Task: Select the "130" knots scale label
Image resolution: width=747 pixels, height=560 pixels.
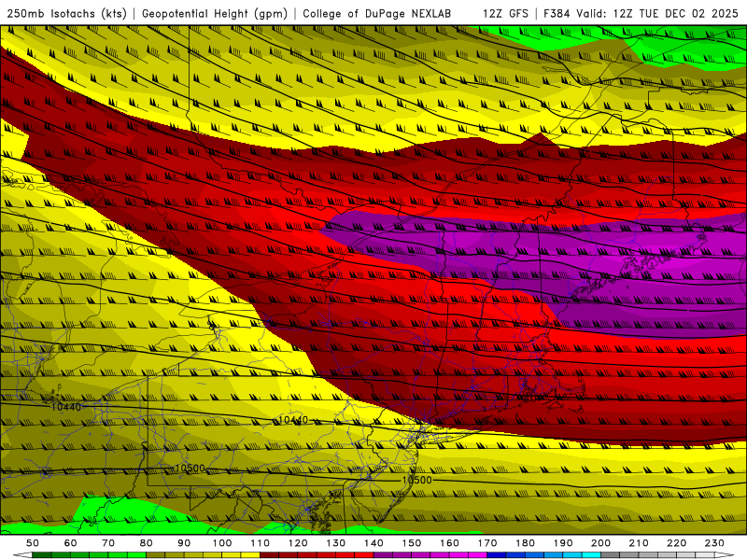Action: tap(336, 543)
